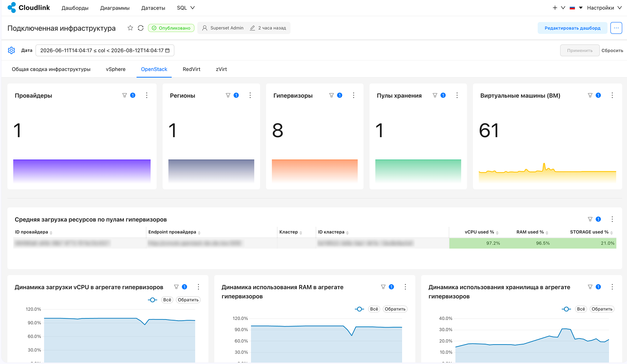Click Обратить button on storage chart
Screen dimensions: 627x364
point(602,309)
